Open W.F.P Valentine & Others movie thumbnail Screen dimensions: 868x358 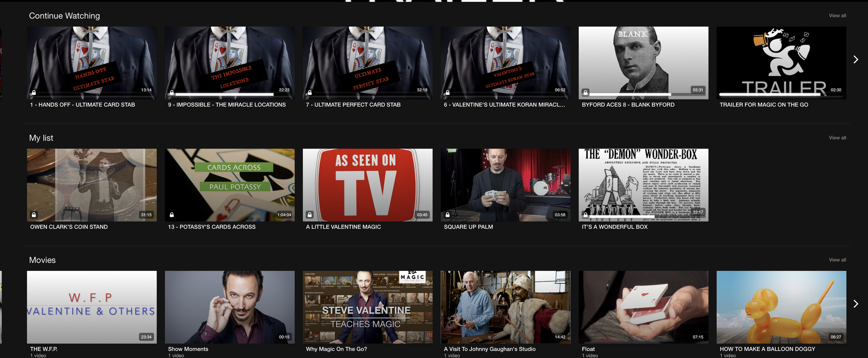pyautogui.click(x=92, y=307)
